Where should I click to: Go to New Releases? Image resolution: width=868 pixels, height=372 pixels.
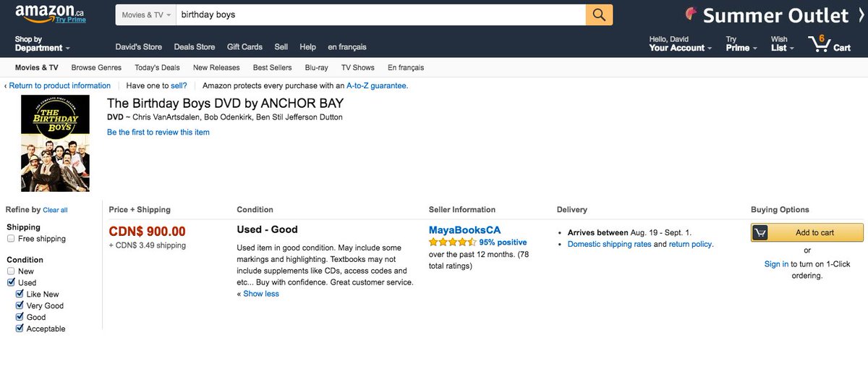click(216, 67)
